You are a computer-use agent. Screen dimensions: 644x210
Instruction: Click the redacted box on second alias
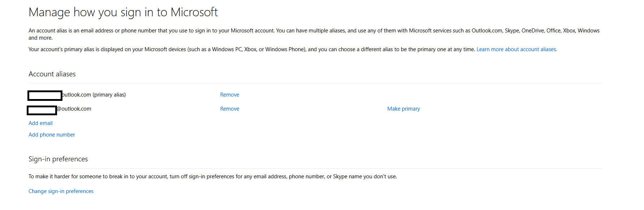point(42,110)
